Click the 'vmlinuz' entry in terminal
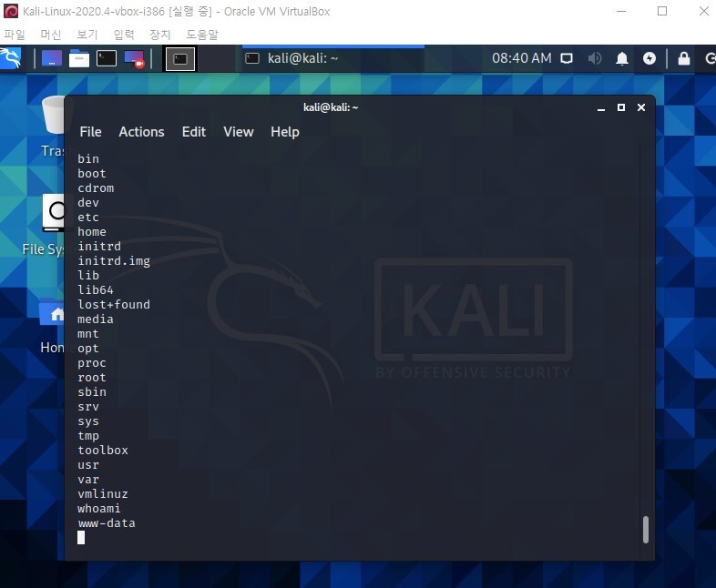716x588 pixels. pyautogui.click(x=103, y=494)
